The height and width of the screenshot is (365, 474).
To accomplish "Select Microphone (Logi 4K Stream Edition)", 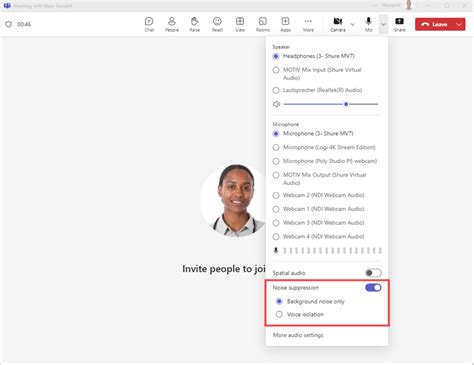I will pos(324,147).
